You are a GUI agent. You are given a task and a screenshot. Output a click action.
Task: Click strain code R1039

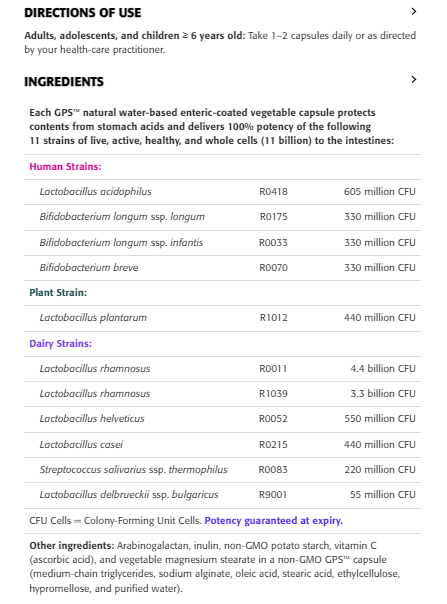[x=273, y=394]
